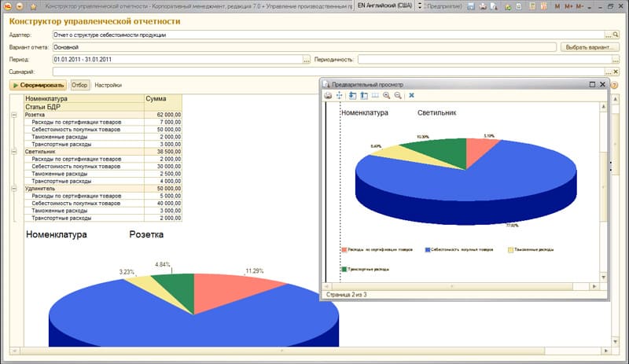Select Транспортные расходы row under Светильник

point(103,182)
